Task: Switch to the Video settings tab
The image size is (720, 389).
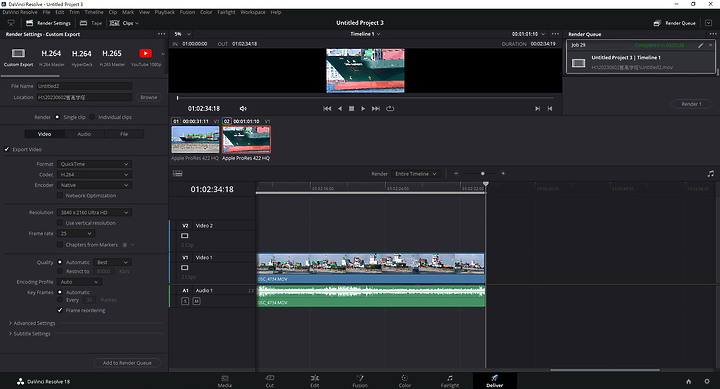Action: pyautogui.click(x=44, y=134)
